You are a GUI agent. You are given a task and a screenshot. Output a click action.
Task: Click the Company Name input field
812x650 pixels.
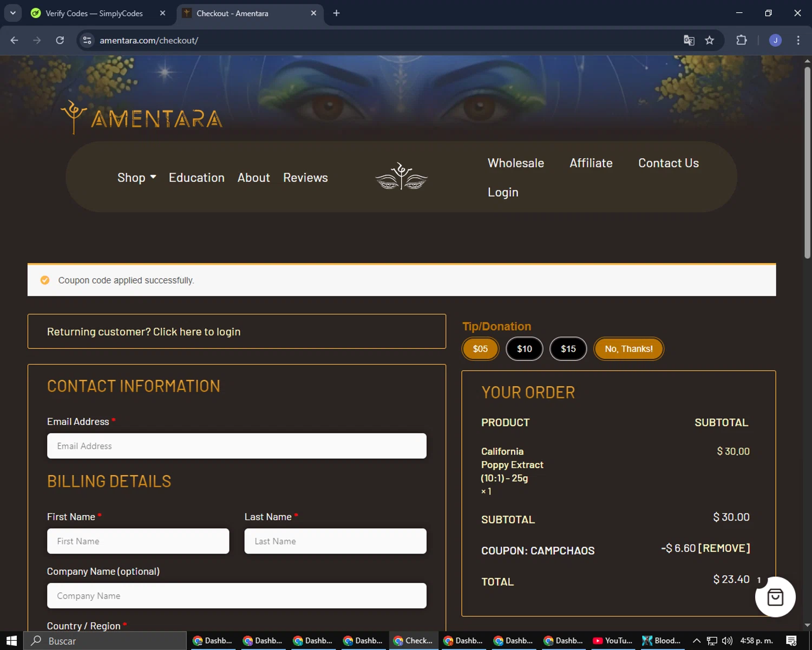pos(237,596)
